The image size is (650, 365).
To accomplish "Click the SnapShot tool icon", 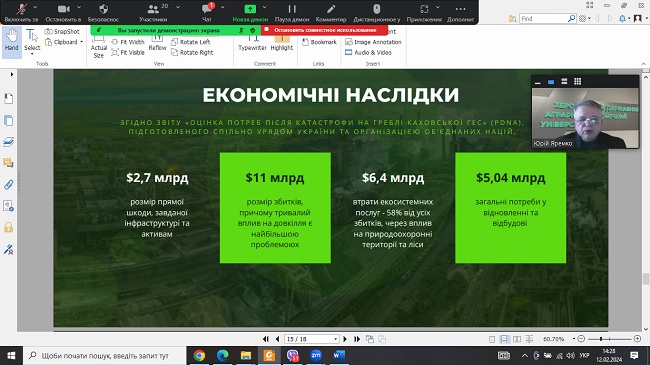I will pyautogui.click(x=49, y=32).
